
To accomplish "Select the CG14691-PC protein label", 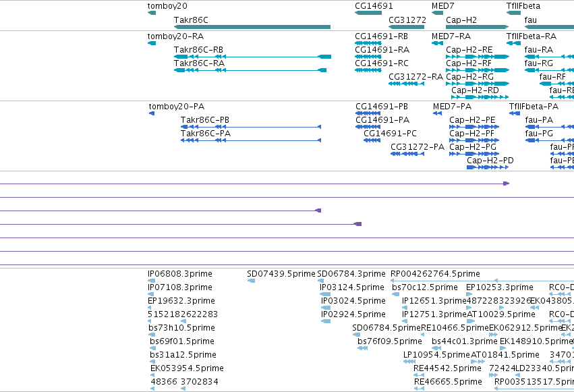I will click(x=391, y=134).
